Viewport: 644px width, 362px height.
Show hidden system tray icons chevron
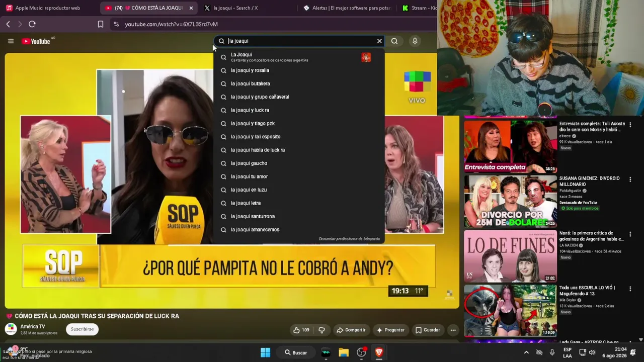tap(526, 352)
